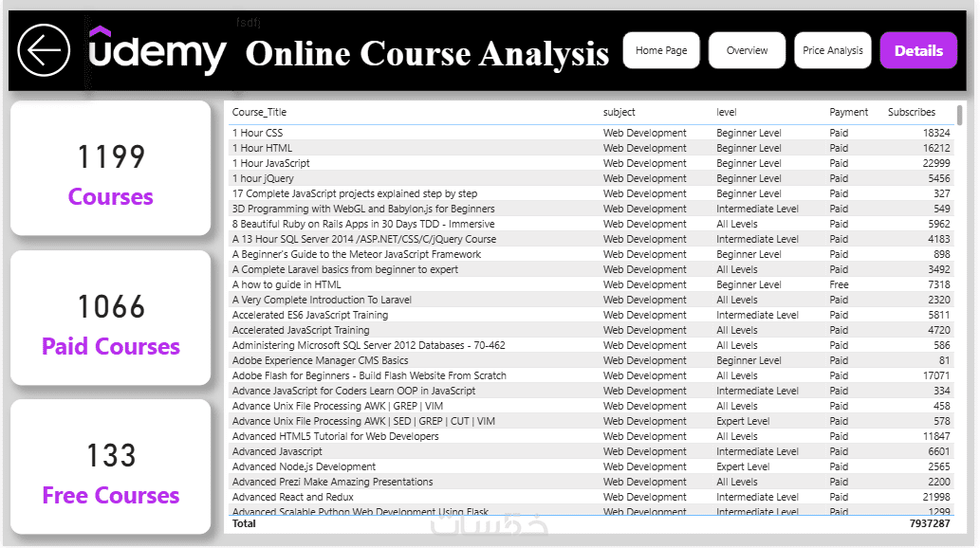The width and height of the screenshot is (980, 548).
Task: Click '8 Beautiful Ruby on Rails Apps' row
Action: tap(591, 224)
